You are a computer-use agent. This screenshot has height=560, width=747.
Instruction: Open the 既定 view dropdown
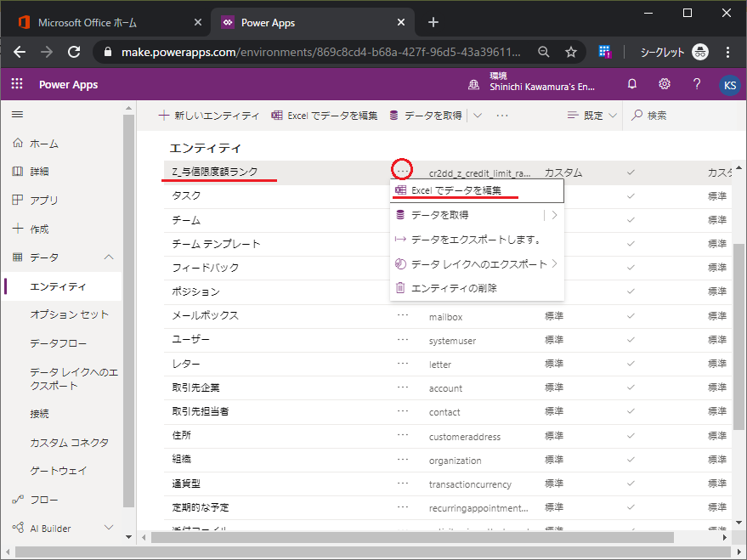pyautogui.click(x=592, y=116)
